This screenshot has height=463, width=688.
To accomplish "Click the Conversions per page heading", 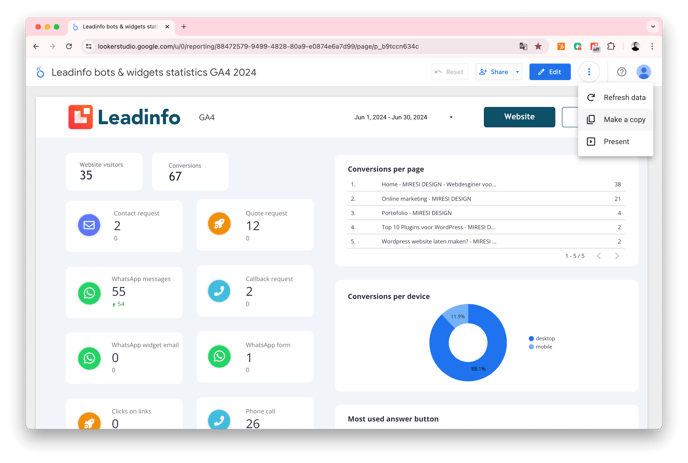I will 386,169.
